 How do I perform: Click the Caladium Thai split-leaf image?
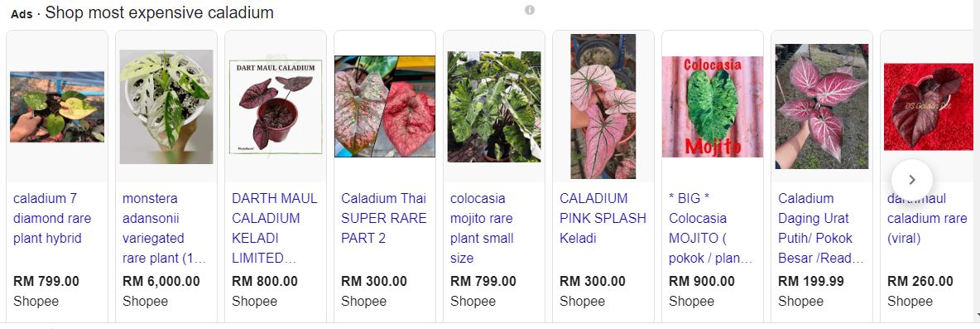[385, 106]
